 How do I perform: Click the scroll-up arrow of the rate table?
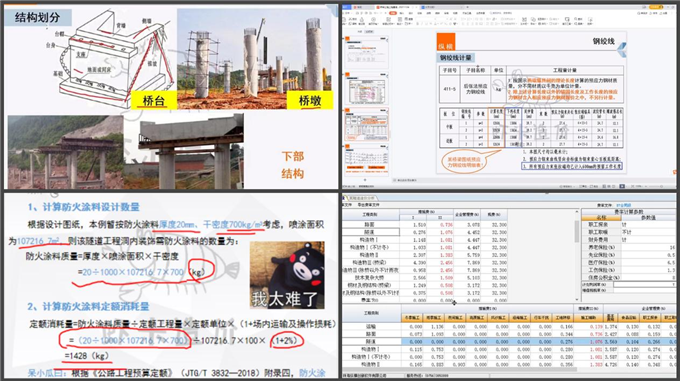tap(577, 212)
